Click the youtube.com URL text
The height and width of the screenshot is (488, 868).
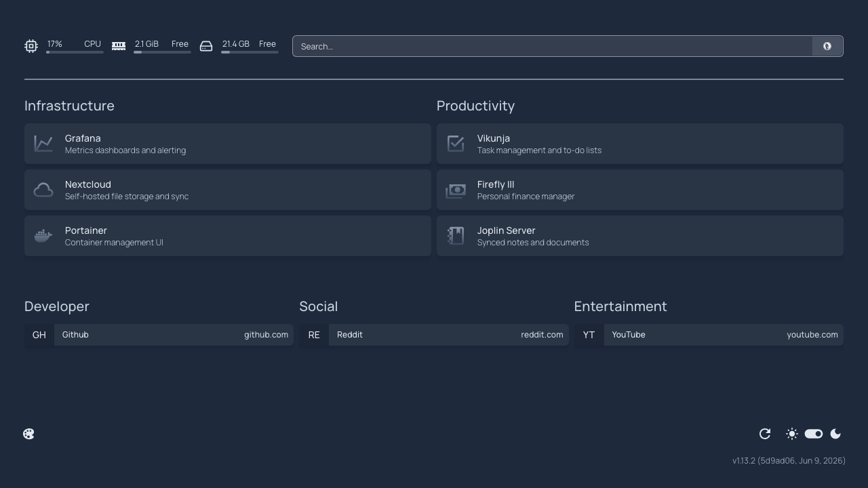(812, 335)
